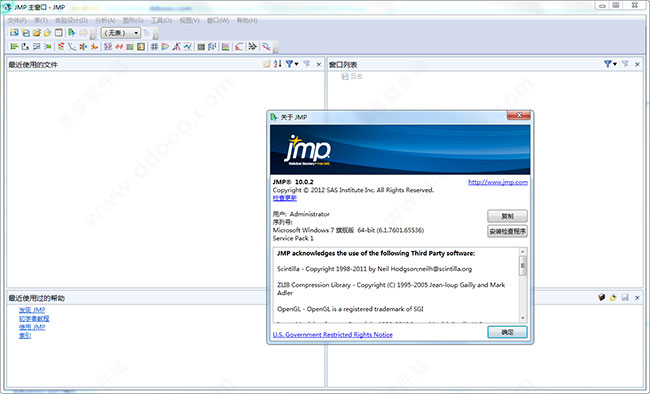Click the New Data Table toolbar icon
Image resolution: width=650 pixels, height=394 pixels.
click(14, 32)
